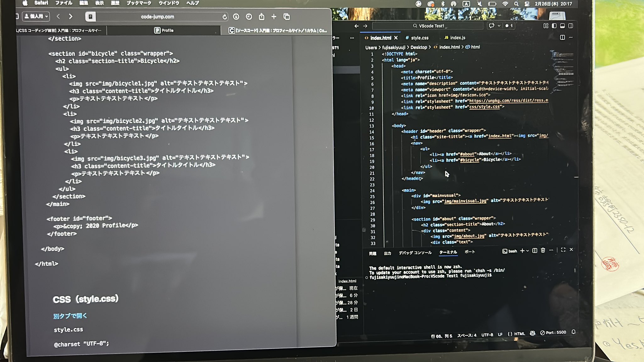Maximize the terminal panel size
Screen dimensions: 644x362
point(563,250)
